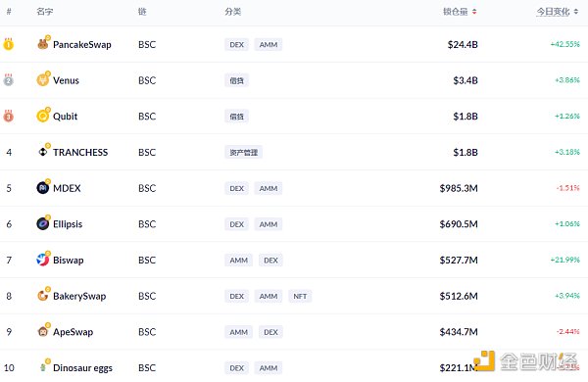Click the BakerySwap donut logo icon
588x382 pixels.
tap(43, 296)
